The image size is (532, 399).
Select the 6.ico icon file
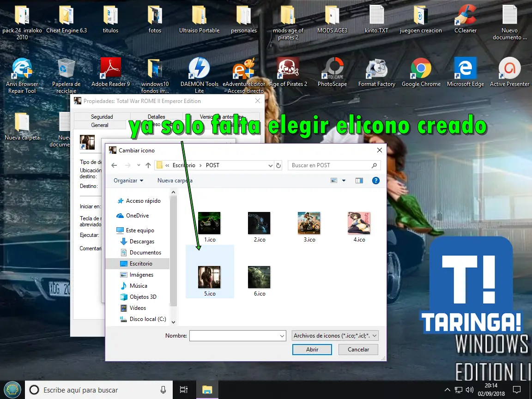(259, 277)
